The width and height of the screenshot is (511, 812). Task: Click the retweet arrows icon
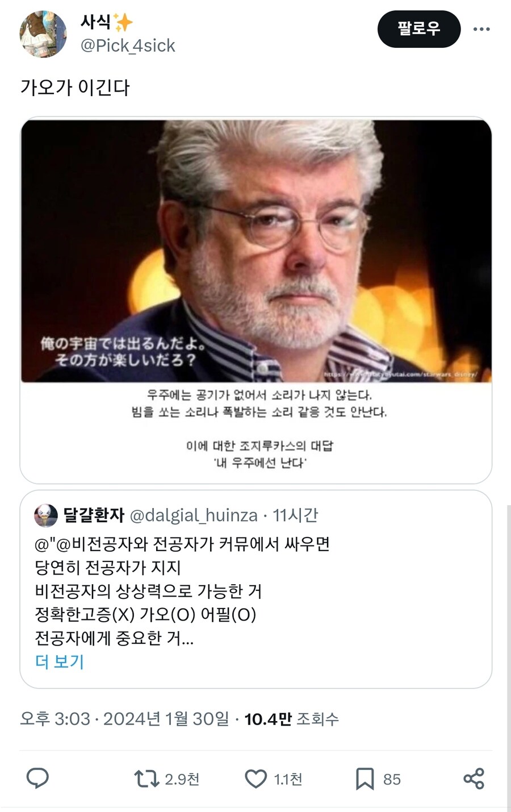146,778
